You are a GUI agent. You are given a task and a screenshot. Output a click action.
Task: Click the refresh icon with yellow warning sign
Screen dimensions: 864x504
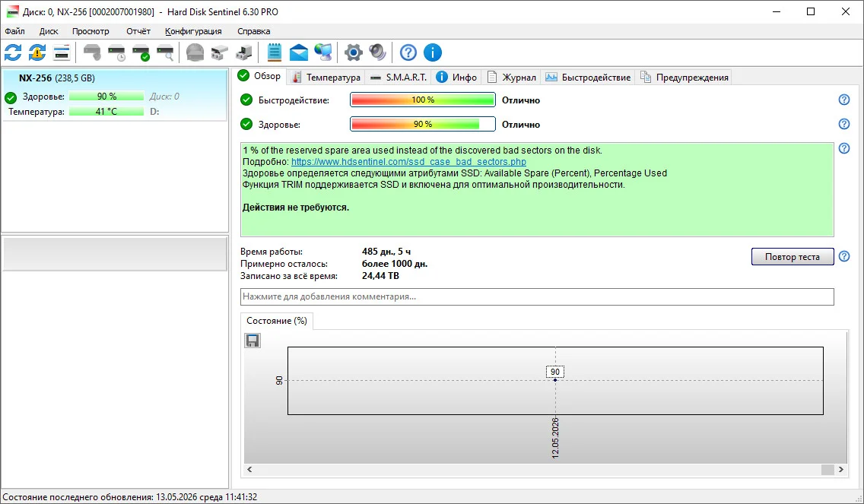pos(37,53)
